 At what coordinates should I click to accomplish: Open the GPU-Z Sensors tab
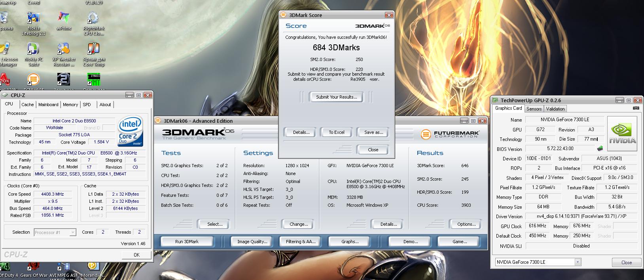point(534,109)
